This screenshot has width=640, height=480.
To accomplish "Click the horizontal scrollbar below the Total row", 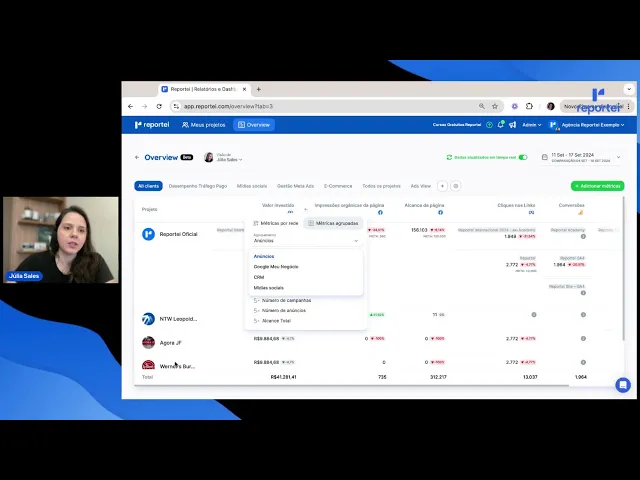I will tap(351, 385).
